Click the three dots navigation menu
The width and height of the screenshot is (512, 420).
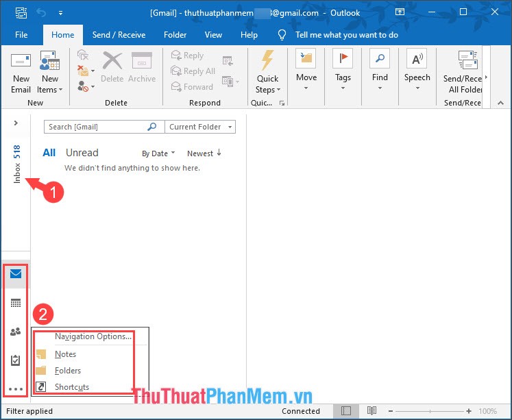point(16,388)
